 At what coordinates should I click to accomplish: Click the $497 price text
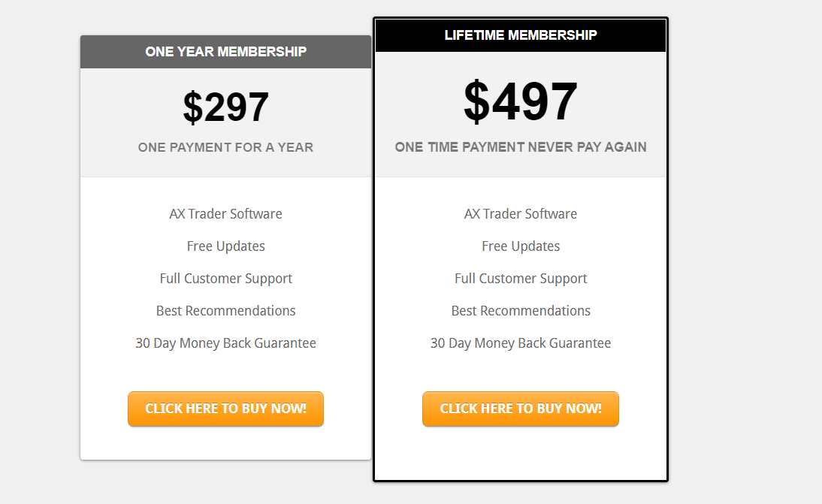[521, 101]
